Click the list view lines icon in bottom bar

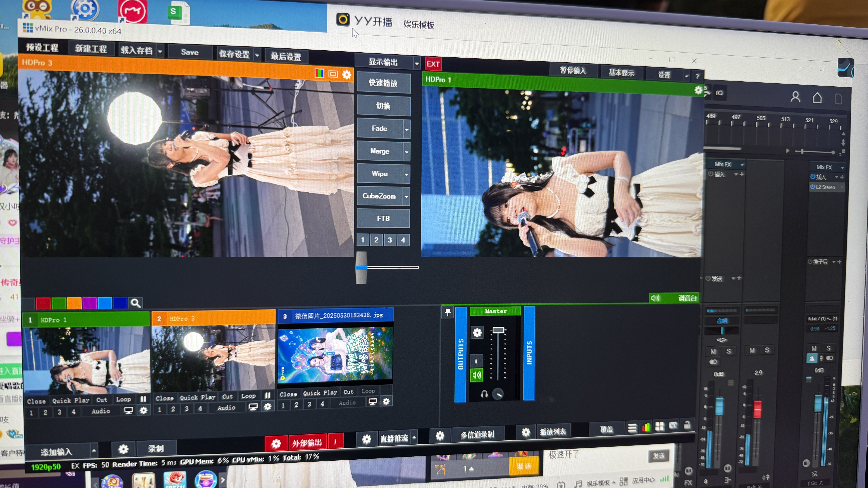tap(632, 428)
